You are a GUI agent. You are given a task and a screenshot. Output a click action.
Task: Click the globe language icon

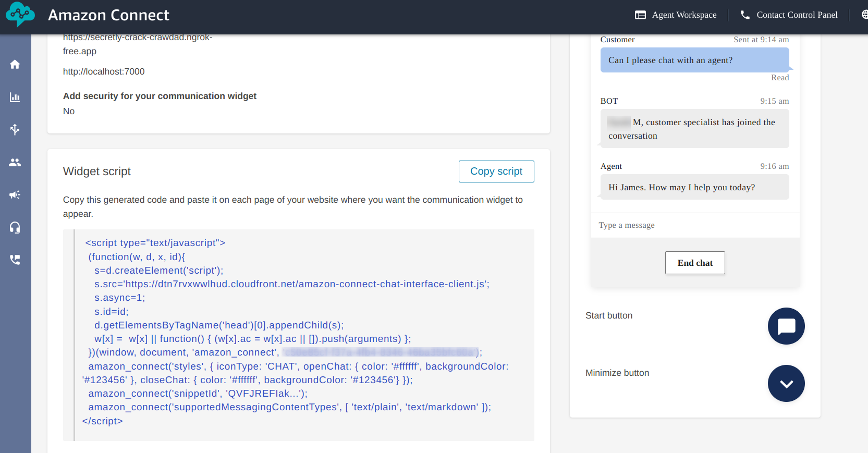pos(864,15)
